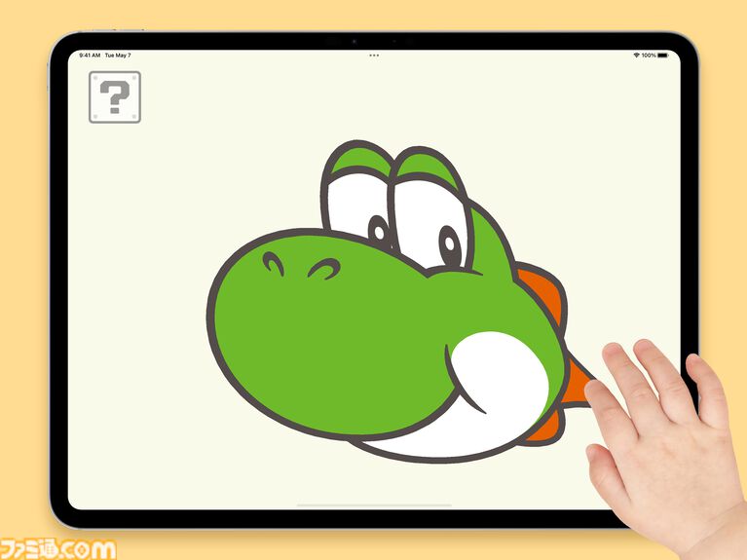The height and width of the screenshot is (560, 747).
Task: Click the Wi-Fi icon in status bar
Action: (636, 56)
